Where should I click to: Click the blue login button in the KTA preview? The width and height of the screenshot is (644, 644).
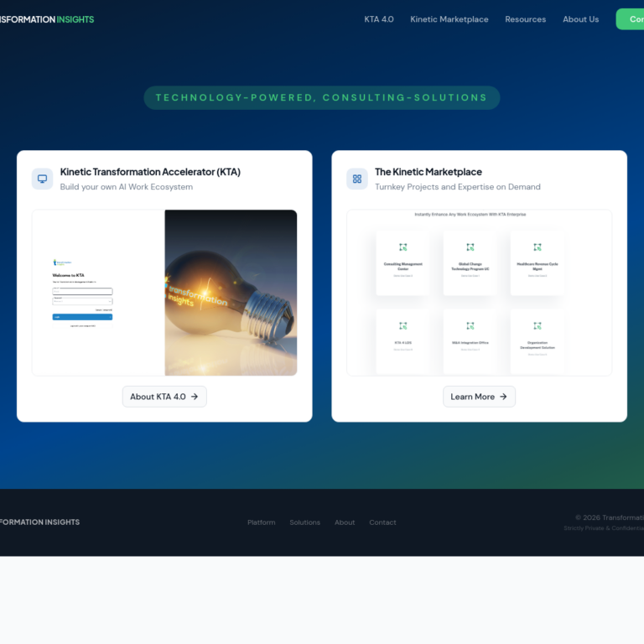82,317
